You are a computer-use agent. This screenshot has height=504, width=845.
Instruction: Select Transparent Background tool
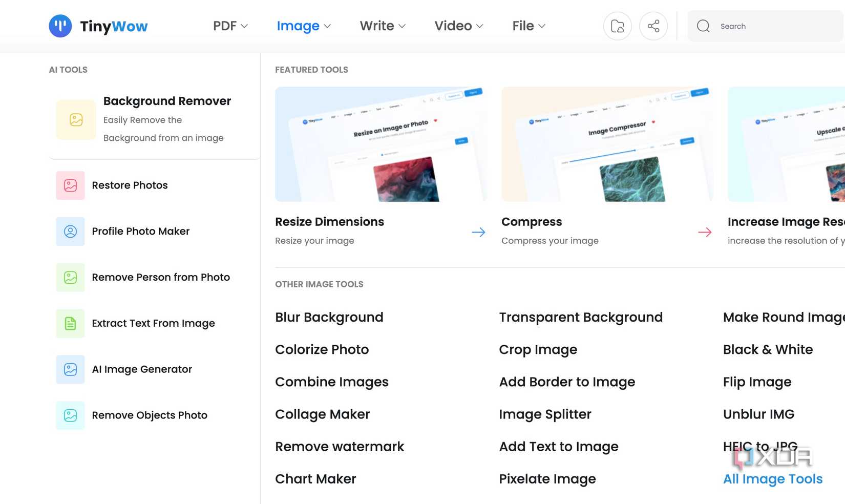[x=581, y=318]
